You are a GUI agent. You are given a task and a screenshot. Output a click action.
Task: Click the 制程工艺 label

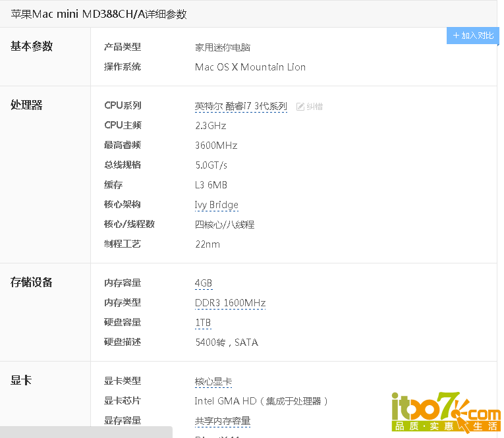tap(123, 244)
